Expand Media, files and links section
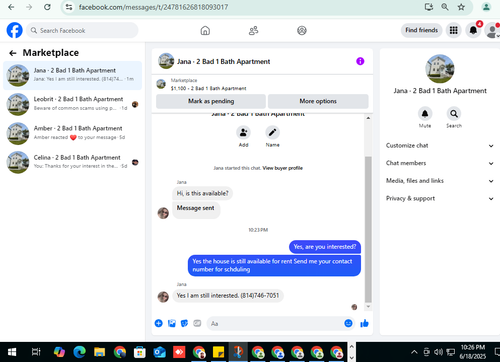500x362 pixels. point(440,181)
